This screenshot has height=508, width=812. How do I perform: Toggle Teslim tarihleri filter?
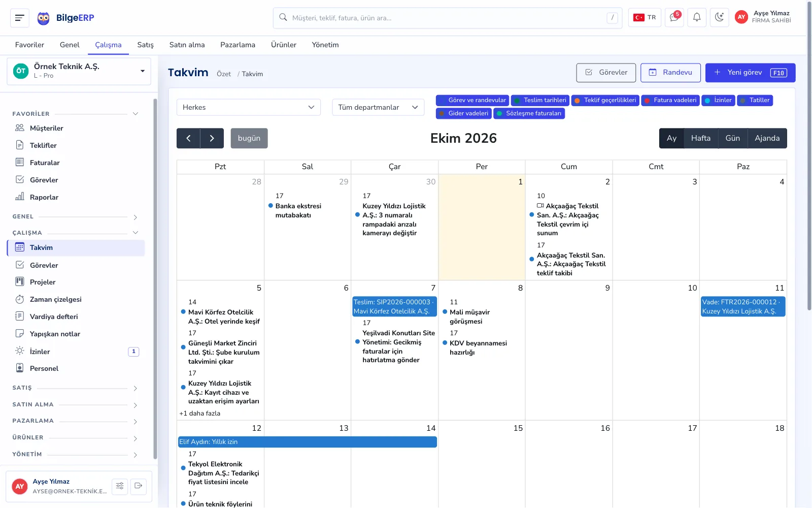click(x=540, y=101)
